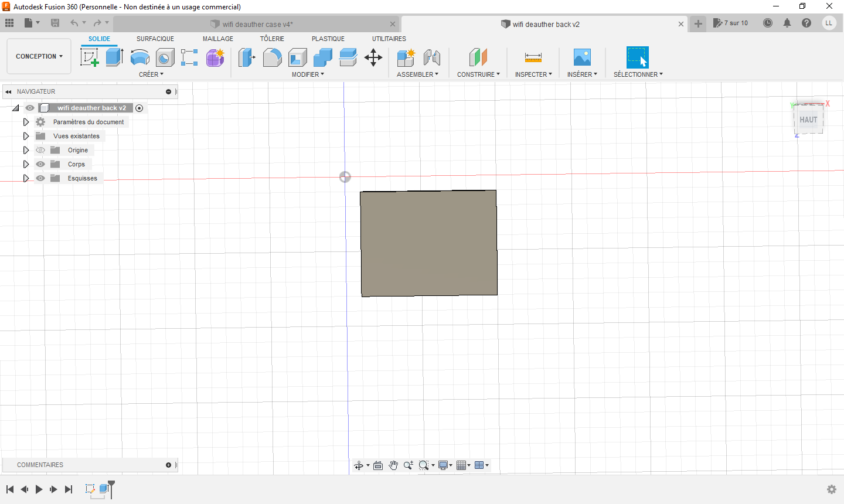Switch to the SURFACIQUE ribbon tab

(x=155, y=39)
